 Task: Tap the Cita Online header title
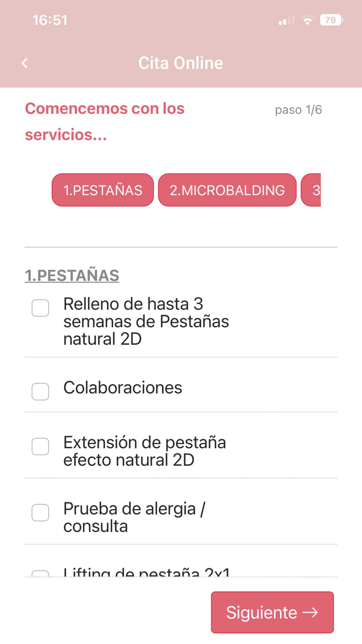click(180, 63)
